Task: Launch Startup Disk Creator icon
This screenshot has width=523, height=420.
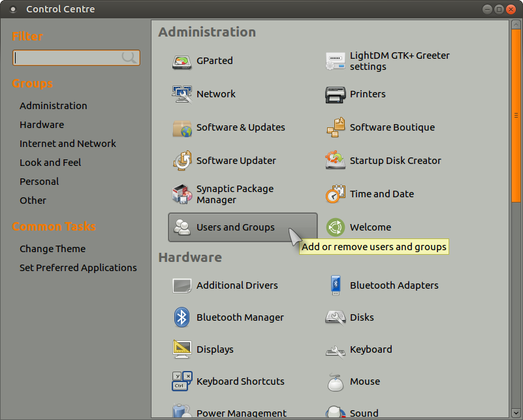Action: 335,161
